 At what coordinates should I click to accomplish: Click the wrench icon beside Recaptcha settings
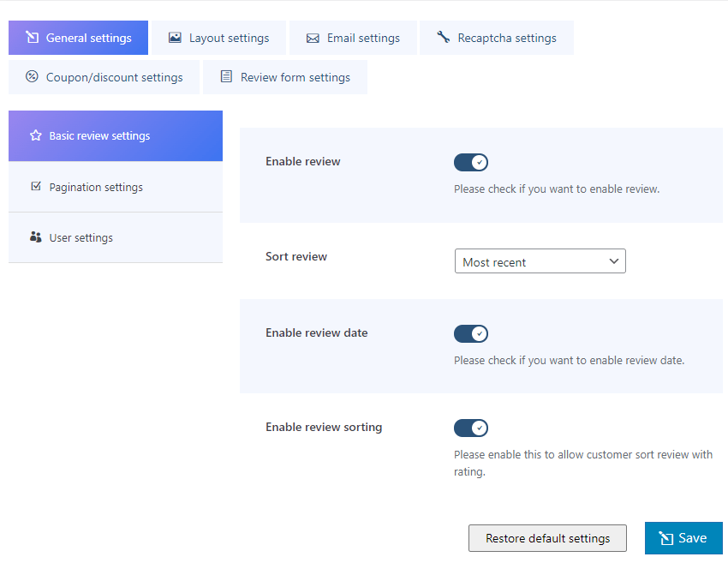click(x=443, y=37)
